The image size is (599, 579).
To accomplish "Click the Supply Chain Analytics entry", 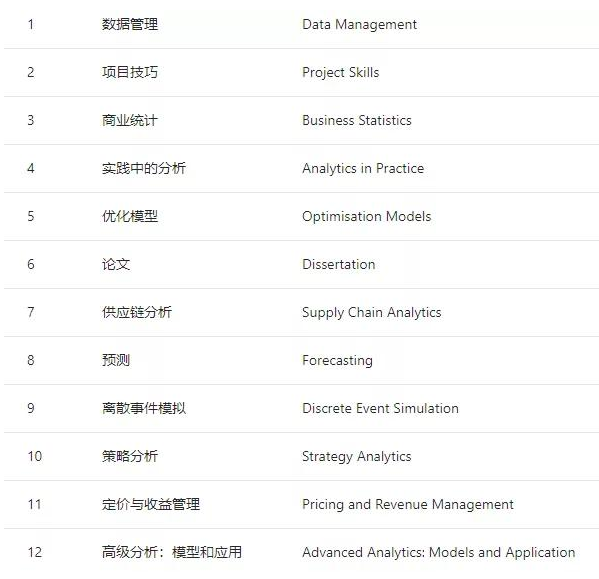I will tap(371, 313).
